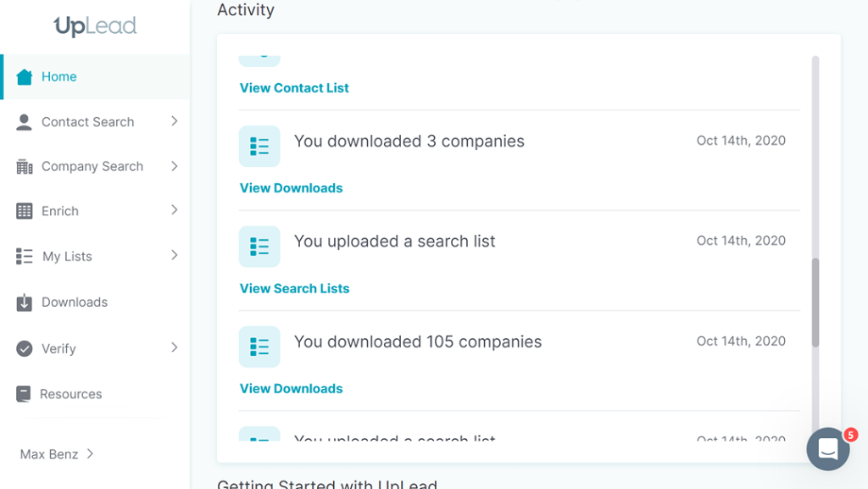Click the Verify checkmark icon
The image size is (868, 489).
click(25, 348)
